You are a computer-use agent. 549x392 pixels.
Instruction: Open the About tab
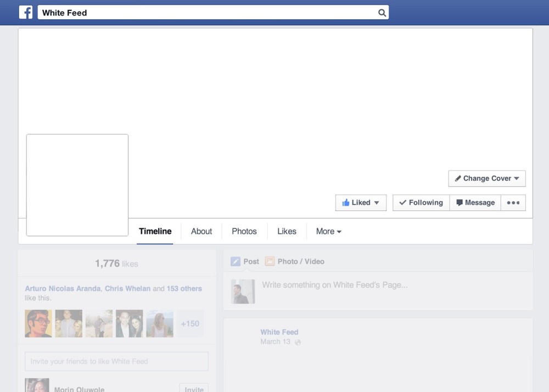point(201,231)
